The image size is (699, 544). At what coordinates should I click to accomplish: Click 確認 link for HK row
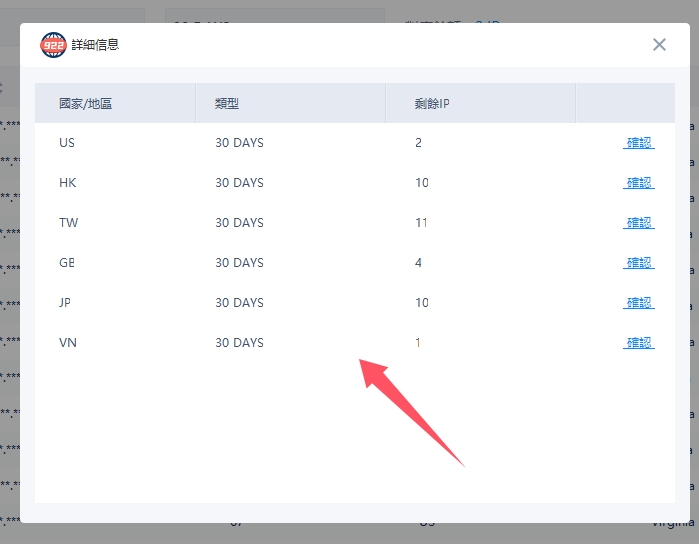point(639,183)
